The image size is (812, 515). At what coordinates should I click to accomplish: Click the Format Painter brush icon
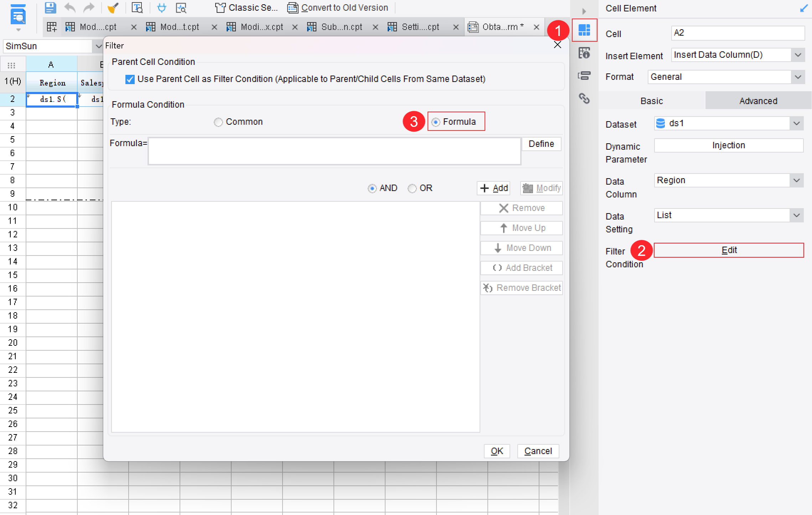tap(113, 7)
